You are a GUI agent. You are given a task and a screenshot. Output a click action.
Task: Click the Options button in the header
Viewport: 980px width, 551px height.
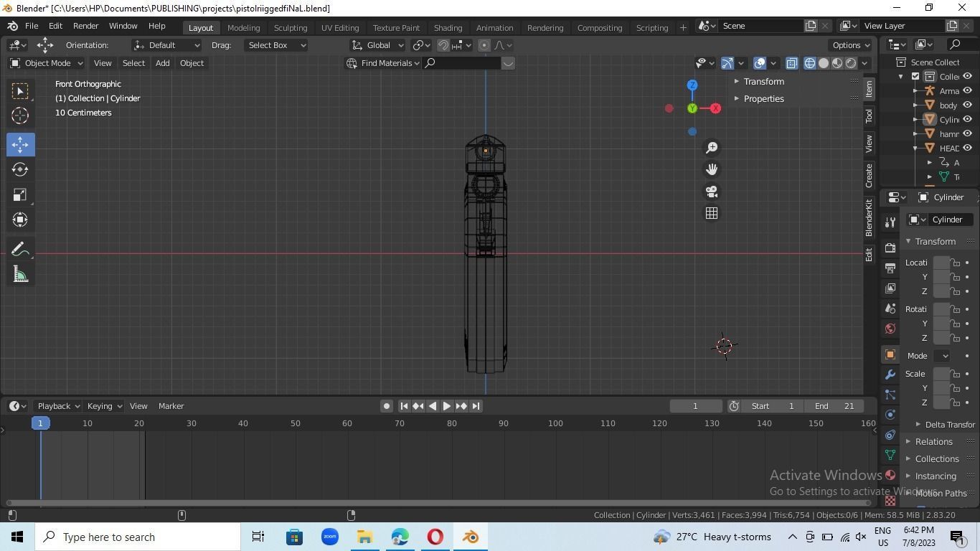point(851,45)
